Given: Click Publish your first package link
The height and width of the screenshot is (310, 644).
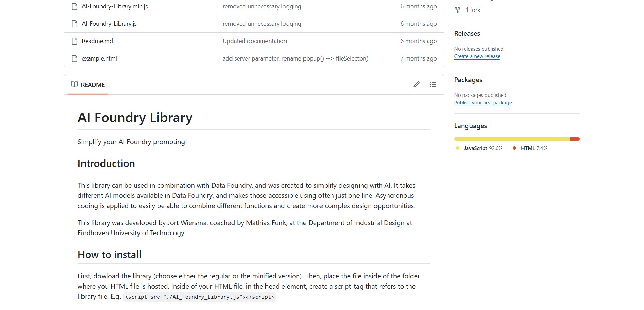Looking at the screenshot, I should pos(483,103).
